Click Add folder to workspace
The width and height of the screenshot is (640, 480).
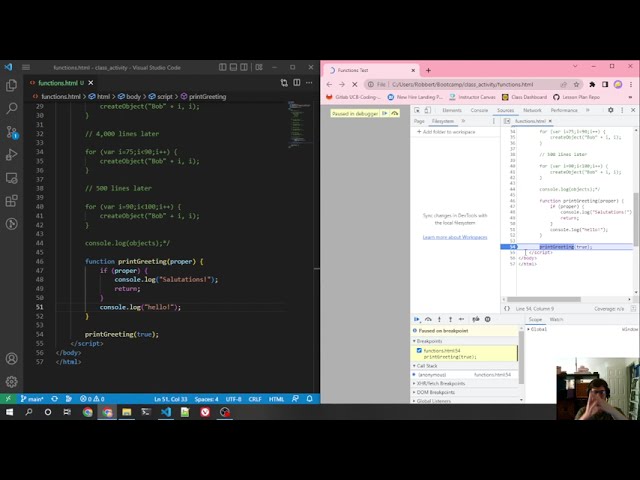[446, 132]
